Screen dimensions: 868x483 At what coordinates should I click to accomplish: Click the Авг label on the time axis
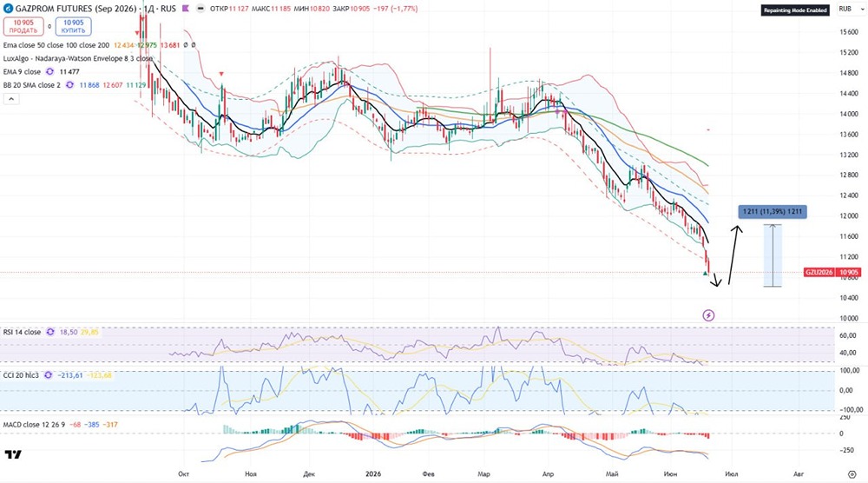(799, 474)
